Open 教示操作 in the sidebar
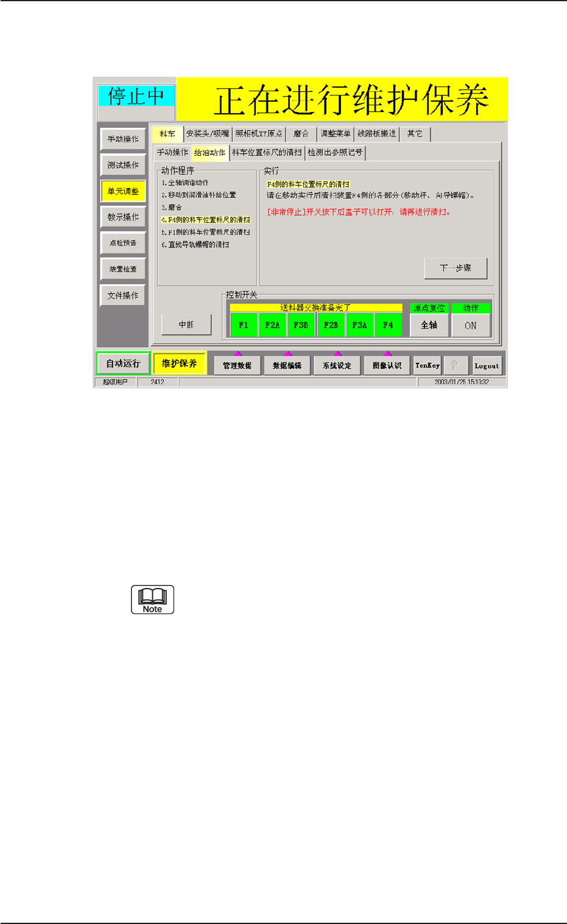This screenshot has height=924, width=567. (123, 217)
